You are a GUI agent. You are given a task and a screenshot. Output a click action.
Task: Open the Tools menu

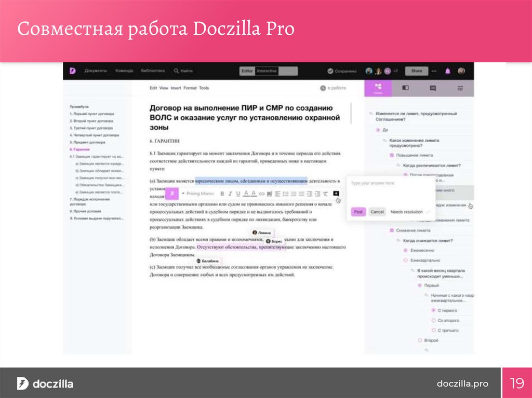tap(204, 88)
